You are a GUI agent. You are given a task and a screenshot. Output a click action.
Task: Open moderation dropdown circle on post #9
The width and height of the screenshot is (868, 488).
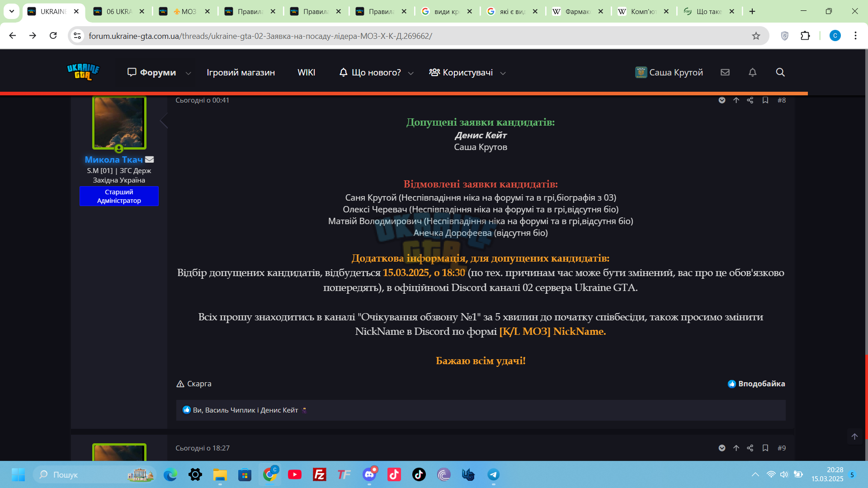(x=722, y=448)
